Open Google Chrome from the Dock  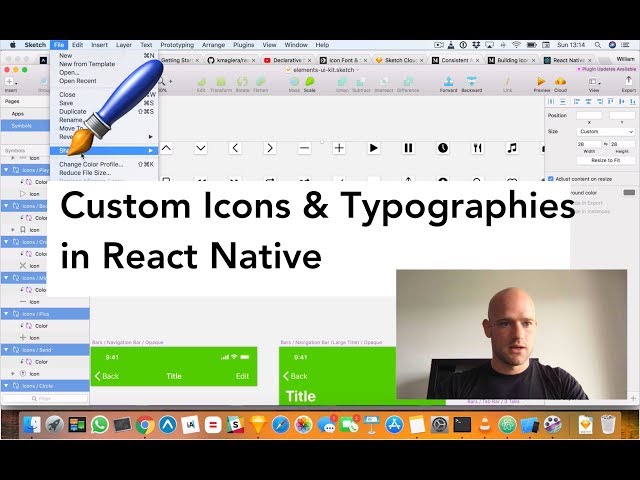point(145,425)
